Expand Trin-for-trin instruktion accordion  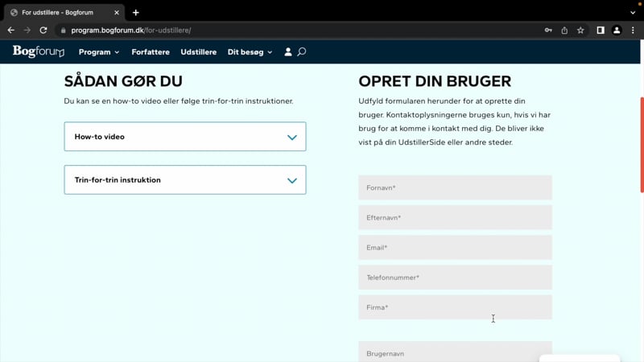coord(185,179)
